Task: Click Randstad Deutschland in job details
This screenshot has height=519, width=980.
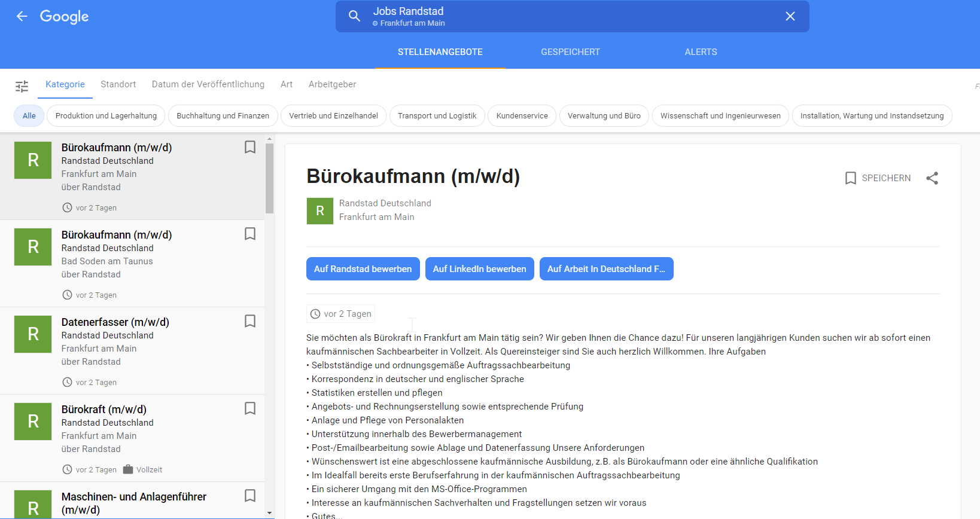Action: 385,203
